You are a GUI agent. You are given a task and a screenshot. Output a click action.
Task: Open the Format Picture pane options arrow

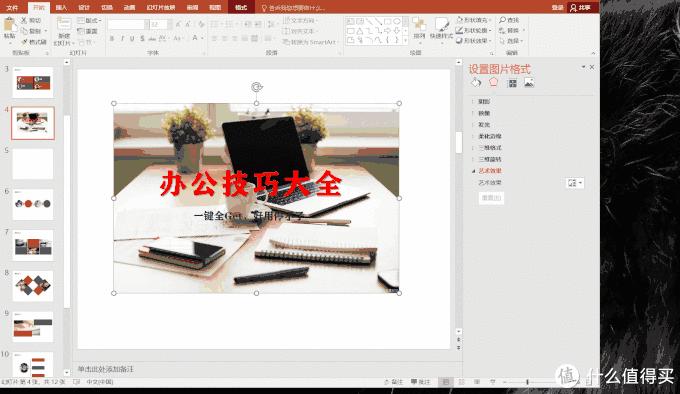click(x=583, y=67)
